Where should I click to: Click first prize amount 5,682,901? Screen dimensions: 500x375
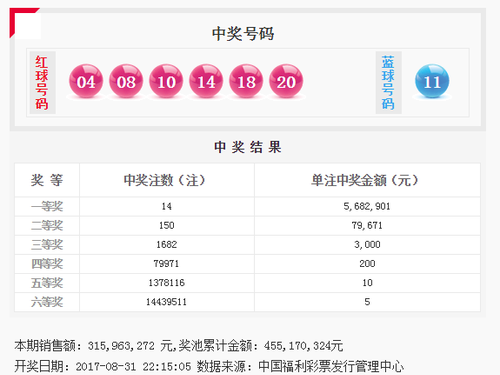click(x=367, y=206)
